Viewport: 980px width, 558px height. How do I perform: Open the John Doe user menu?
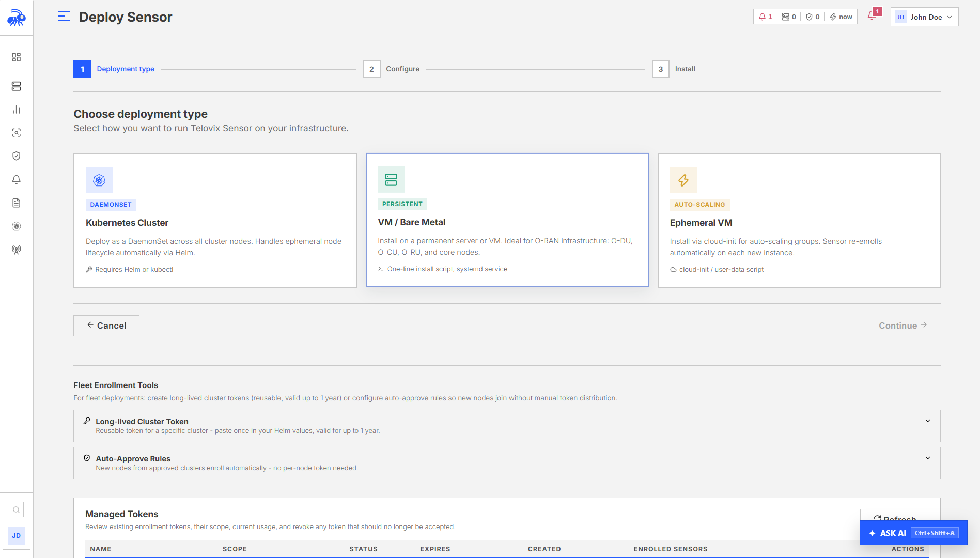925,17
